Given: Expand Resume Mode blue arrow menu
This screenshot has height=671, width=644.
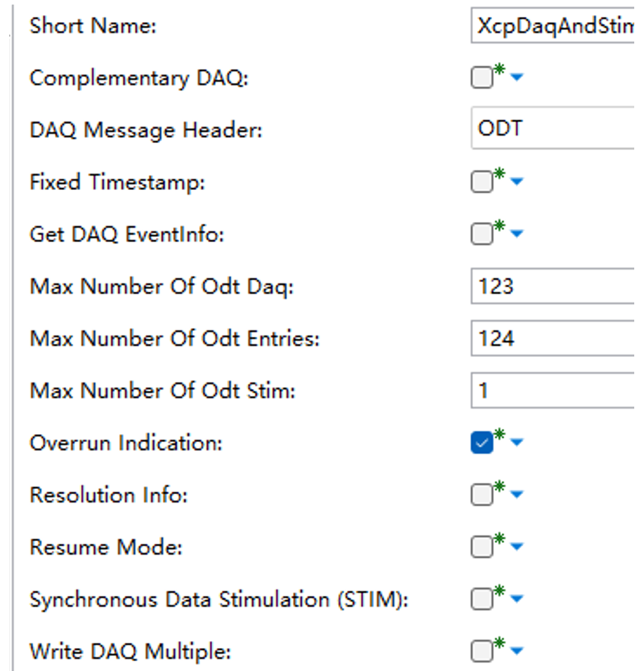Looking at the screenshot, I should pyautogui.click(x=517, y=547).
